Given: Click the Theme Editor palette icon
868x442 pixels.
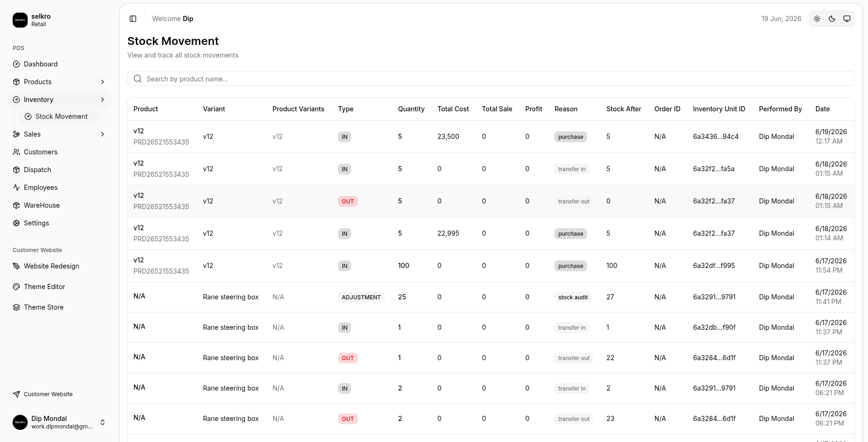Looking at the screenshot, I should pos(16,287).
